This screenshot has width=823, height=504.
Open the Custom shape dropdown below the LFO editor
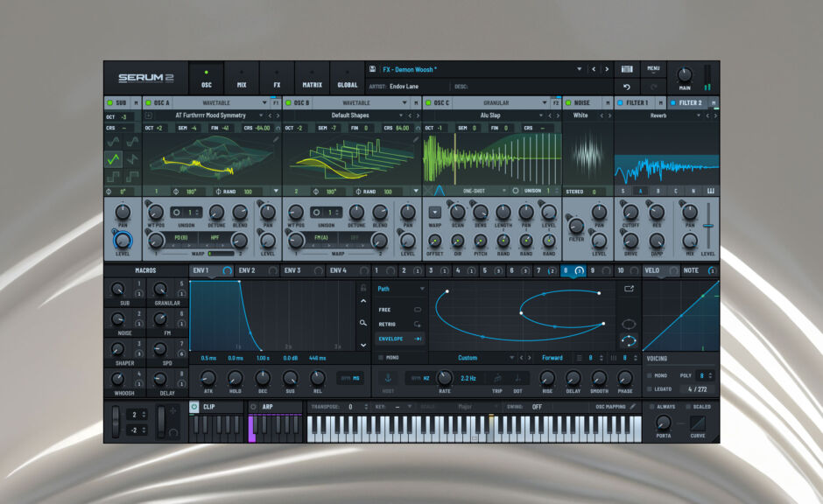pos(468,357)
